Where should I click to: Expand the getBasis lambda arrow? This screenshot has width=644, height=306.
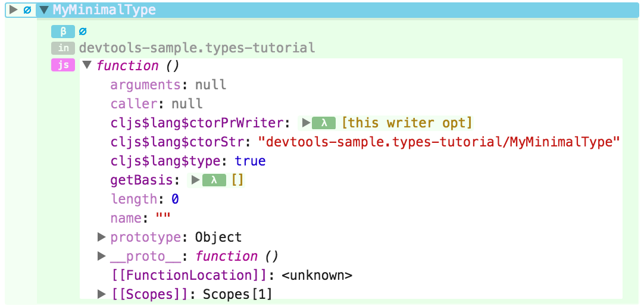coord(195,180)
